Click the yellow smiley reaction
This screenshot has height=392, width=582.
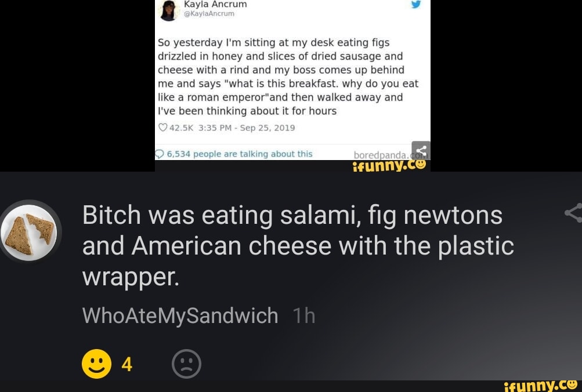click(96, 365)
